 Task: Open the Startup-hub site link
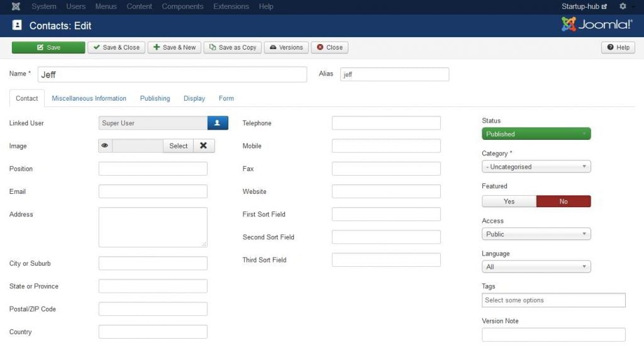(584, 6)
